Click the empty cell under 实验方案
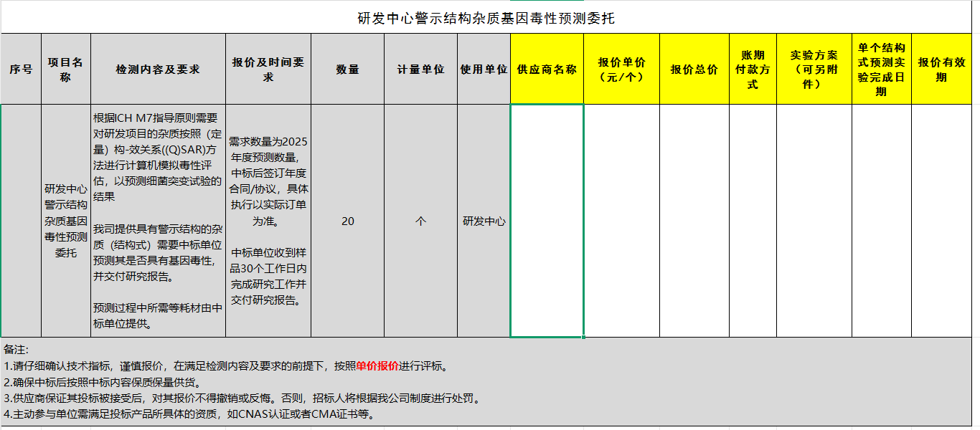The width and height of the screenshot is (980, 430). (814, 221)
